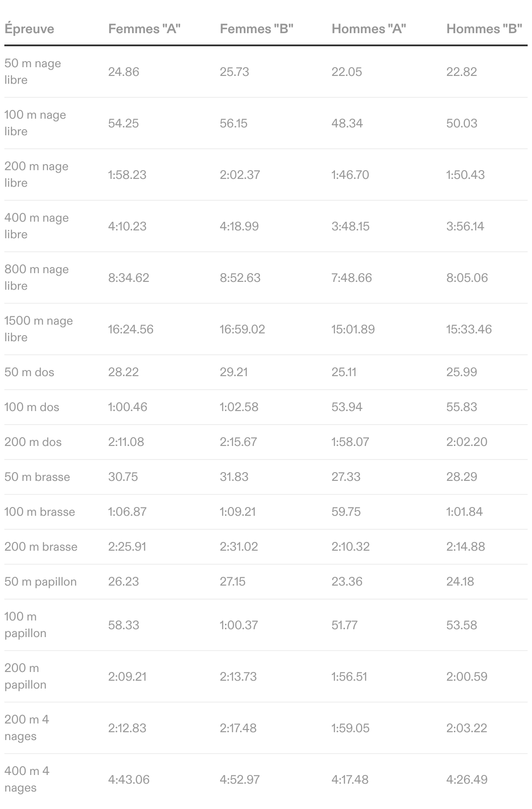Viewport: 532px width, 809px height.
Task: Click the 59.75 time cell
Action: 346,512
